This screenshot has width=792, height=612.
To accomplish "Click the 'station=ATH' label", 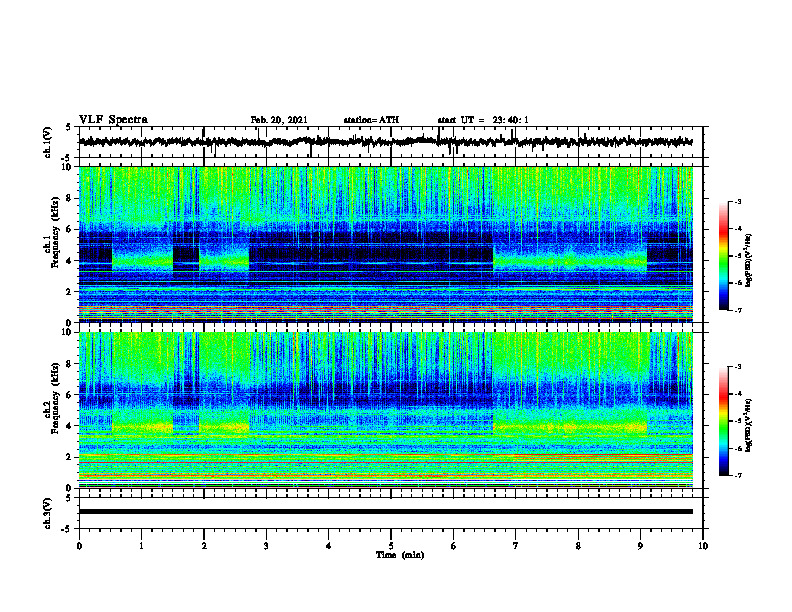I will click(x=371, y=120).
